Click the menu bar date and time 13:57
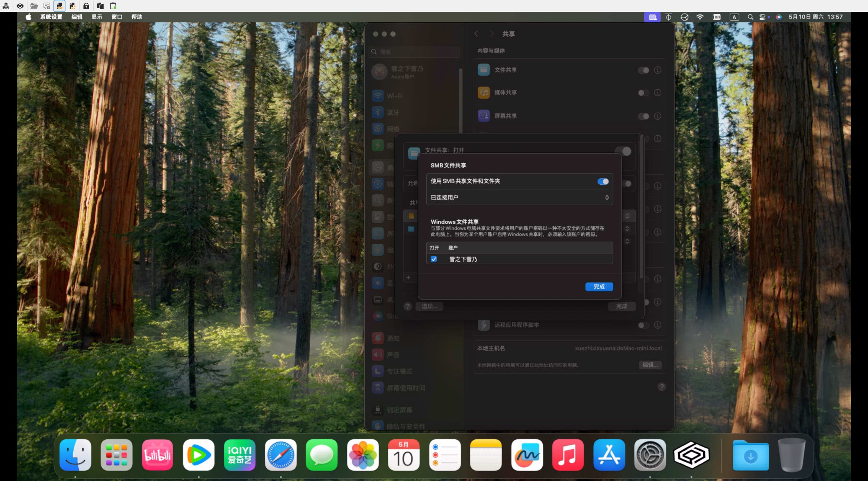The height and width of the screenshot is (481, 868). [x=816, y=17]
